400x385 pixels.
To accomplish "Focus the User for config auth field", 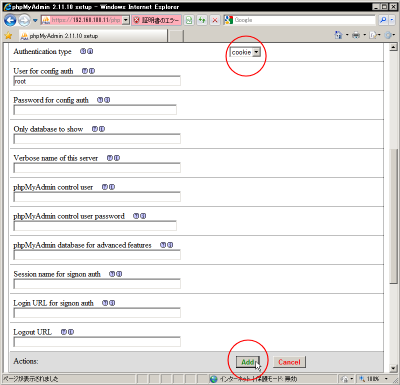I will (x=97, y=81).
